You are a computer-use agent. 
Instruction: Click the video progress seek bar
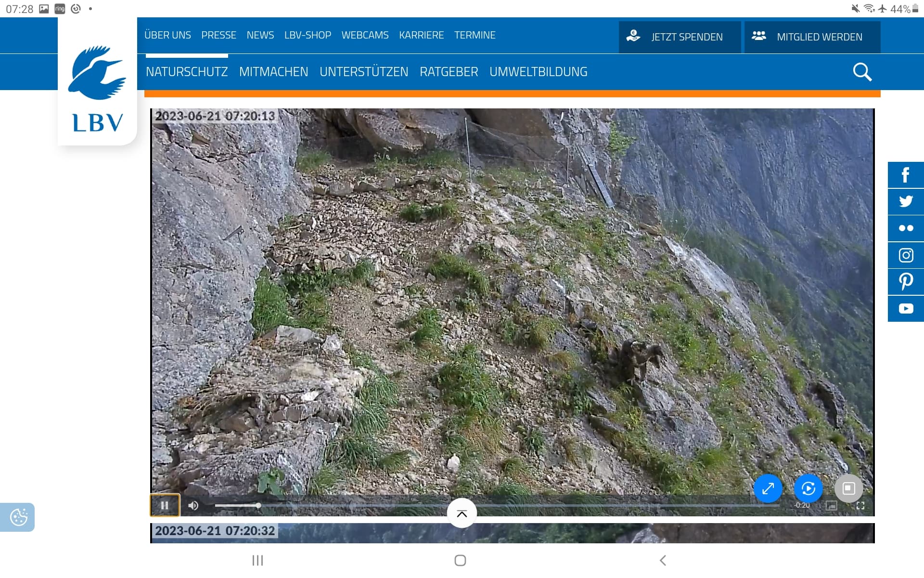click(497, 505)
